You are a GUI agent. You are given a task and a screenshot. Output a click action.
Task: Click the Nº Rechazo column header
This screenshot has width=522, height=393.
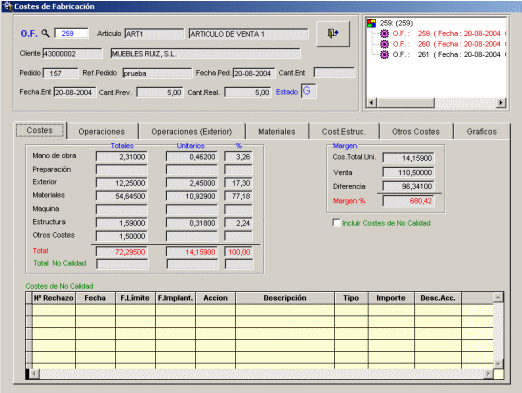pos(54,298)
